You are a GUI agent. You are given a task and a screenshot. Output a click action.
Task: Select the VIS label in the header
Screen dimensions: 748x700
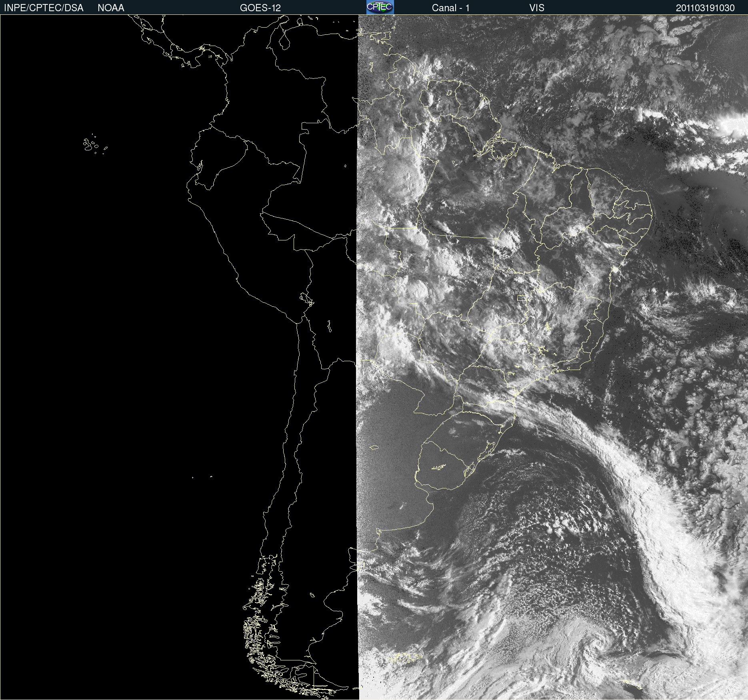pos(537,8)
